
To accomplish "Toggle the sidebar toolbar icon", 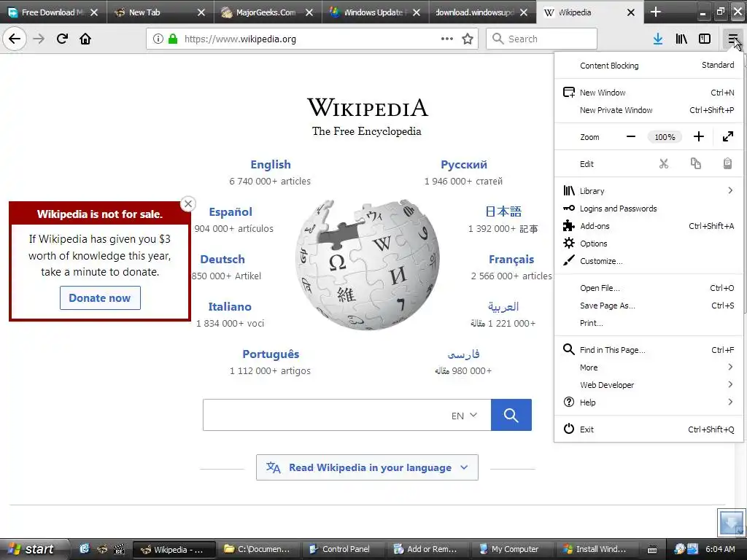I will pos(705,39).
